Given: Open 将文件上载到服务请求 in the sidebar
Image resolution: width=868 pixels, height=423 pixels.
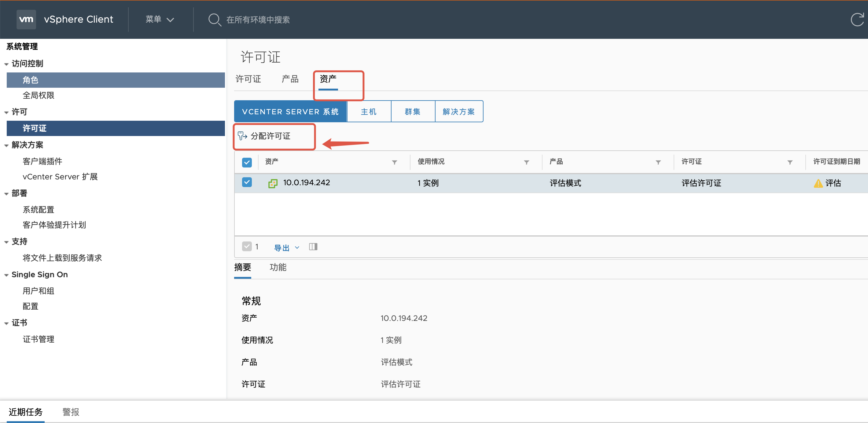Looking at the screenshot, I should [x=62, y=258].
